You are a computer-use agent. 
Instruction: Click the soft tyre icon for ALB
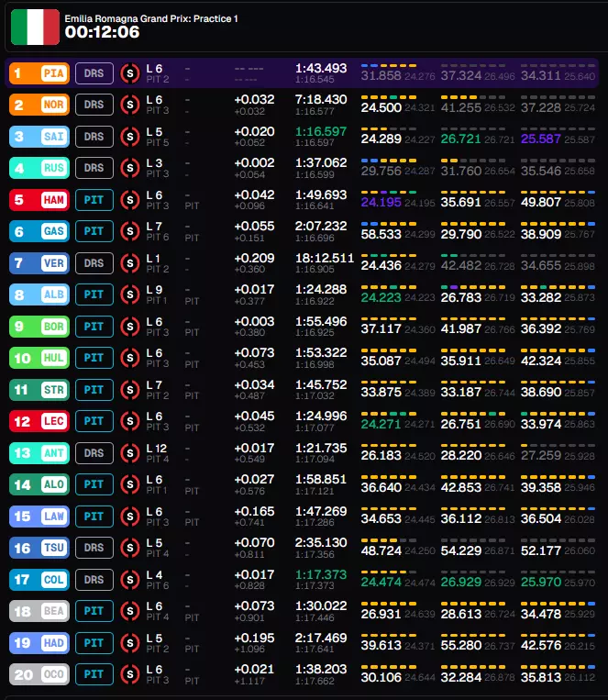point(130,294)
